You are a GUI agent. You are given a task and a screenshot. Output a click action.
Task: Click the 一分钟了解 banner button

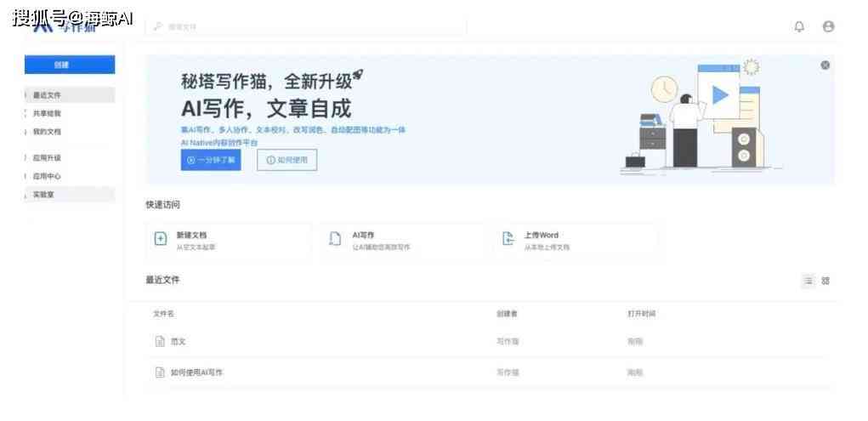click(210, 160)
